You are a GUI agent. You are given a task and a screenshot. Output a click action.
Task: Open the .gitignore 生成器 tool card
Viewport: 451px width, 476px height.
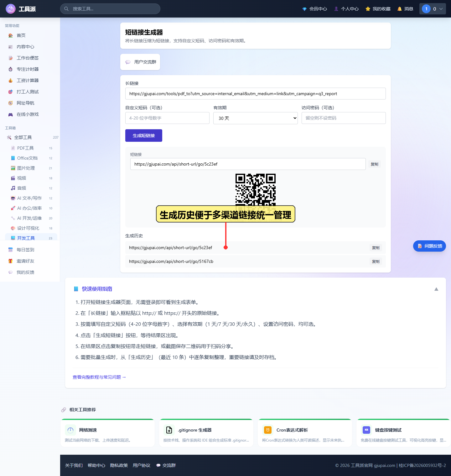tap(206, 433)
